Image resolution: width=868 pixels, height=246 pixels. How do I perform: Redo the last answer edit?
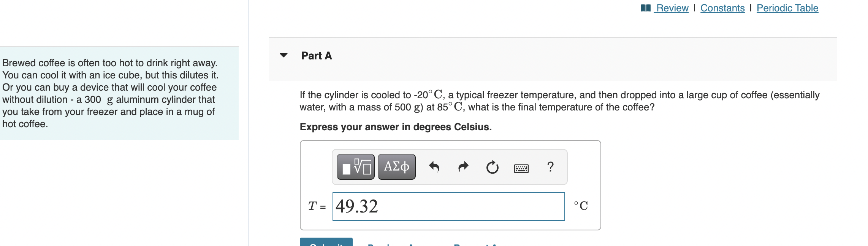click(x=463, y=167)
